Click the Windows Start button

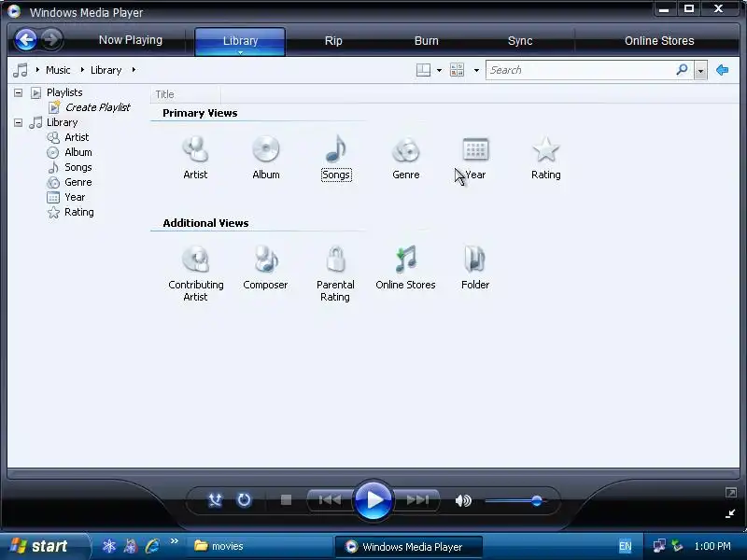coord(45,546)
